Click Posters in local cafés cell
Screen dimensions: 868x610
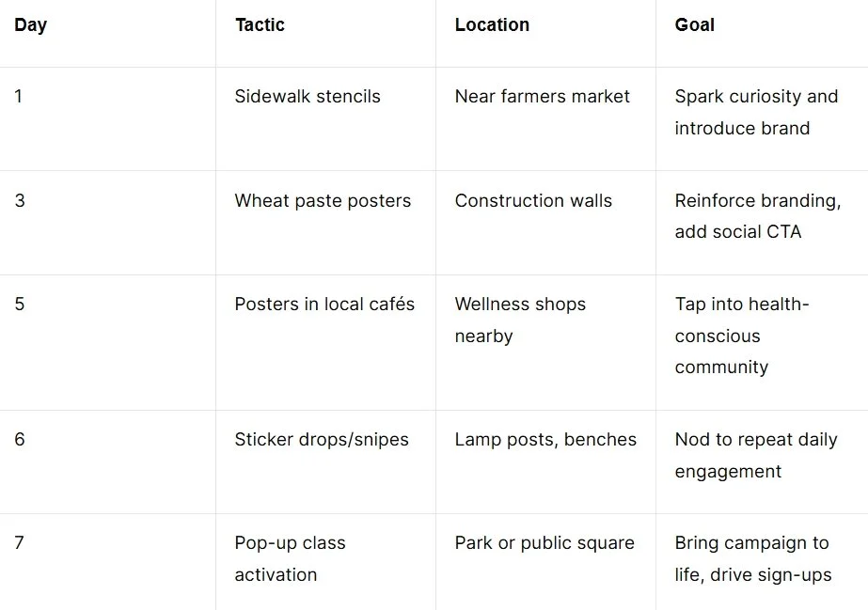point(324,304)
